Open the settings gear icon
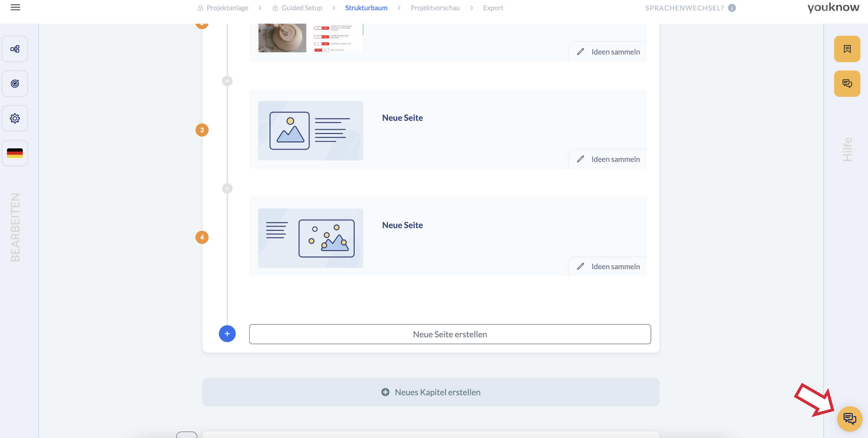 (x=15, y=119)
